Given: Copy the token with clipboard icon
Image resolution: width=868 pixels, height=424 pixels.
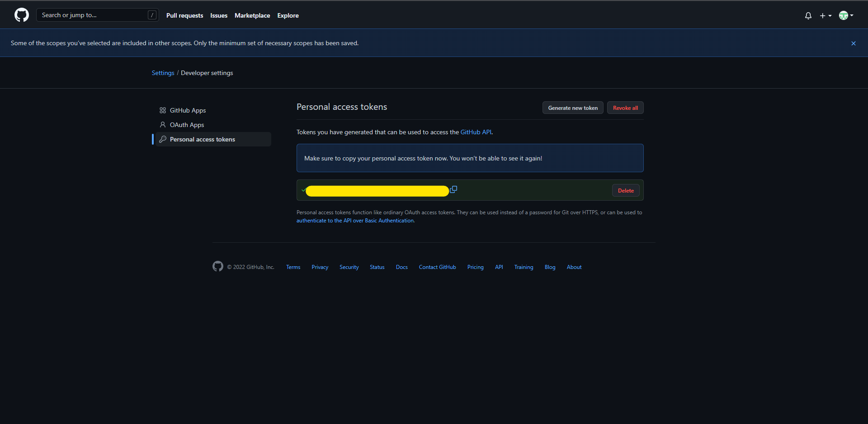Looking at the screenshot, I should tap(453, 190).
